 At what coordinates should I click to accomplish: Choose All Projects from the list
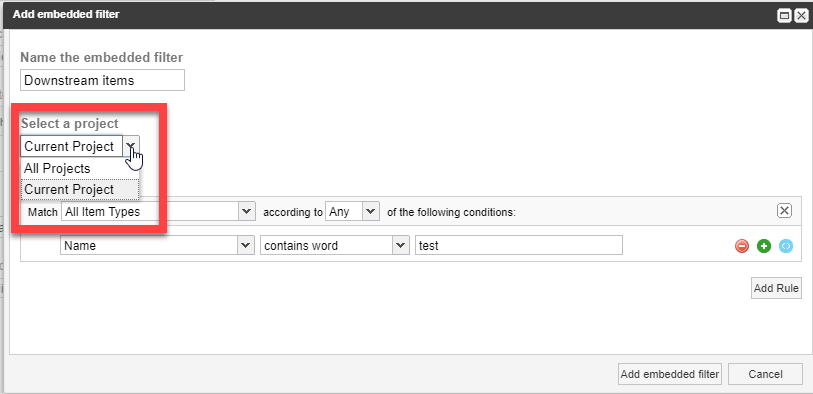coord(80,168)
